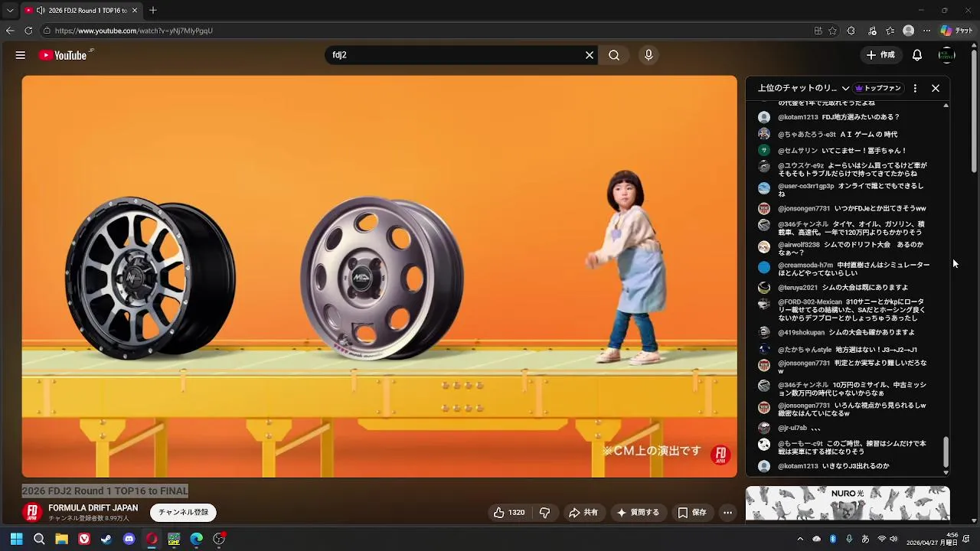Image resolution: width=980 pixels, height=551 pixels.
Task: Start voice search with the microphone
Action: click(648, 55)
